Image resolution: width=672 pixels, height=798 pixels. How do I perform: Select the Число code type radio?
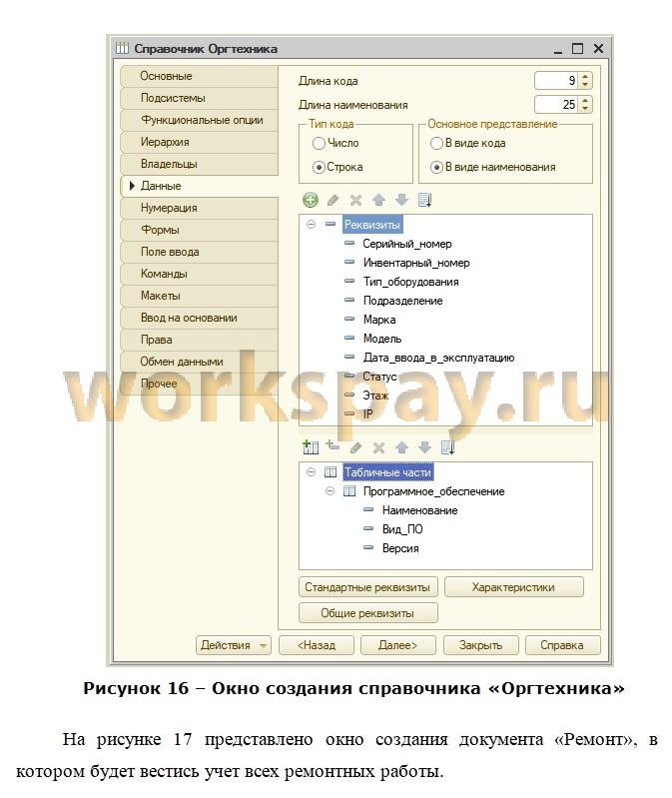click(x=320, y=144)
